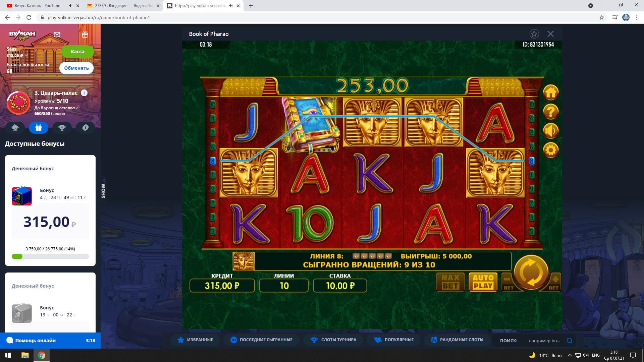Click Chrome icon in taskbar

coord(42,355)
